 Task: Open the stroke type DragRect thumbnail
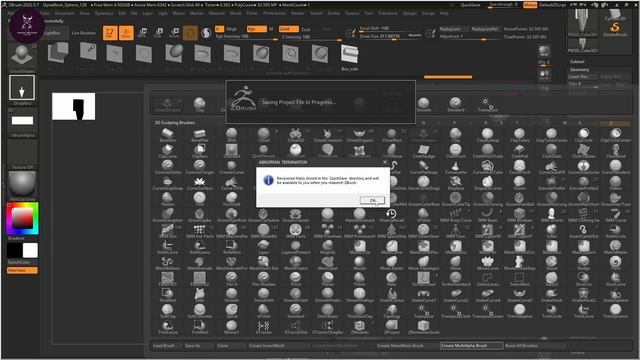(x=22, y=87)
